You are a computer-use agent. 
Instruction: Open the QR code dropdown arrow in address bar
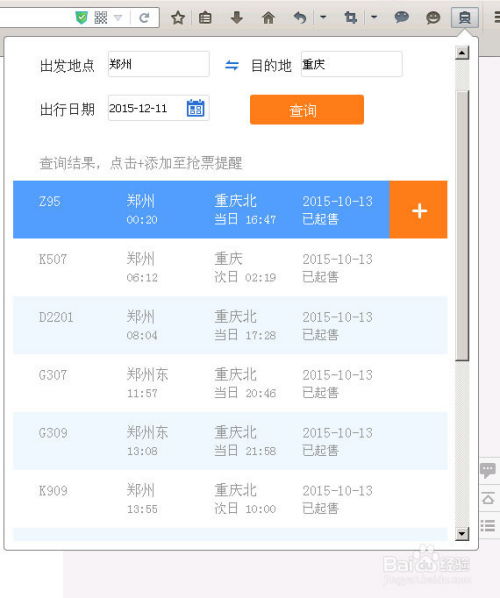118,18
